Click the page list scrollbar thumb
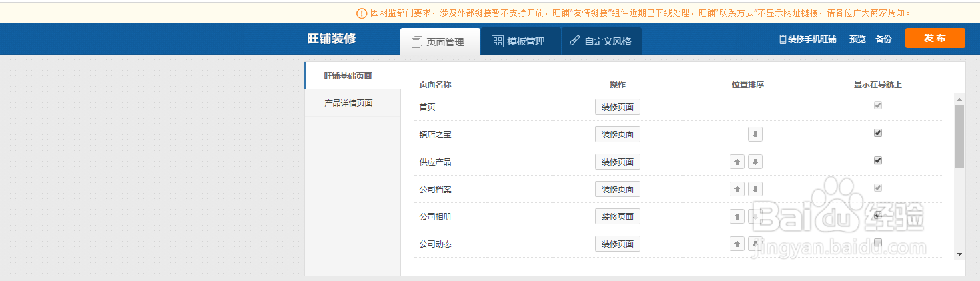The height and width of the screenshot is (281, 980). 959,135
